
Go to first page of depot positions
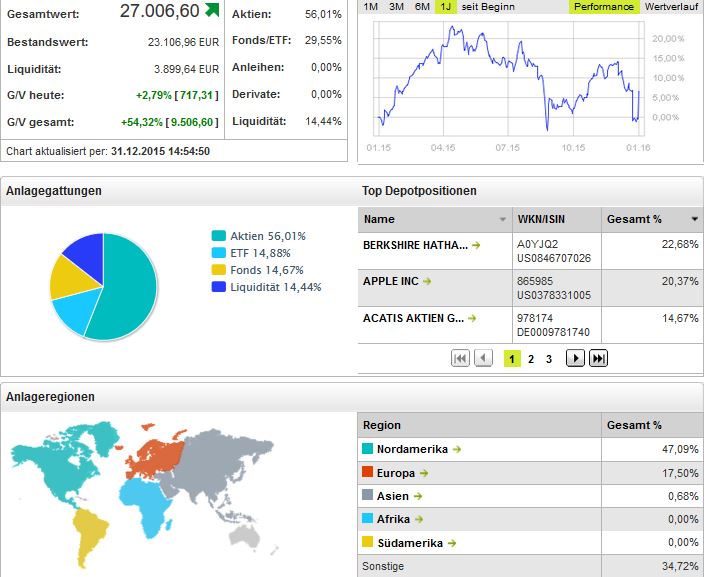[x=460, y=359]
